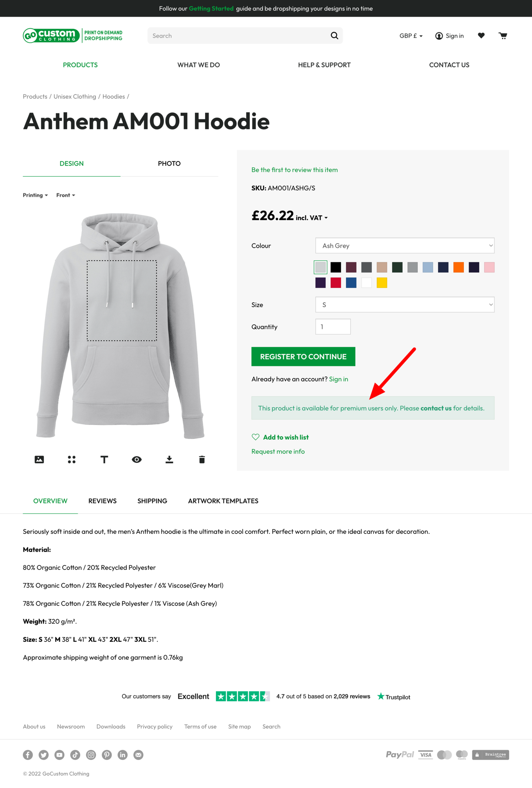Click the trash delete design icon

click(x=202, y=459)
